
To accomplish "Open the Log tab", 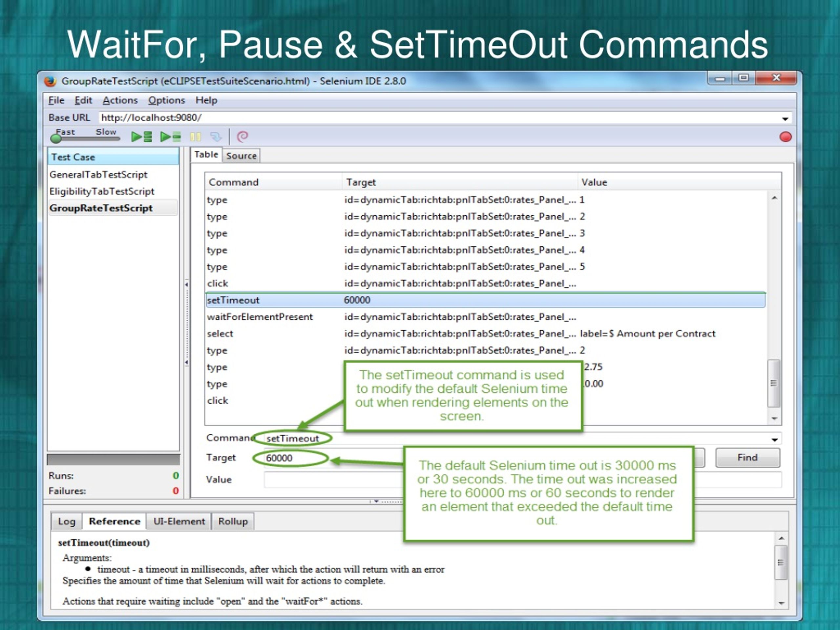I will click(x=67, y=521).
